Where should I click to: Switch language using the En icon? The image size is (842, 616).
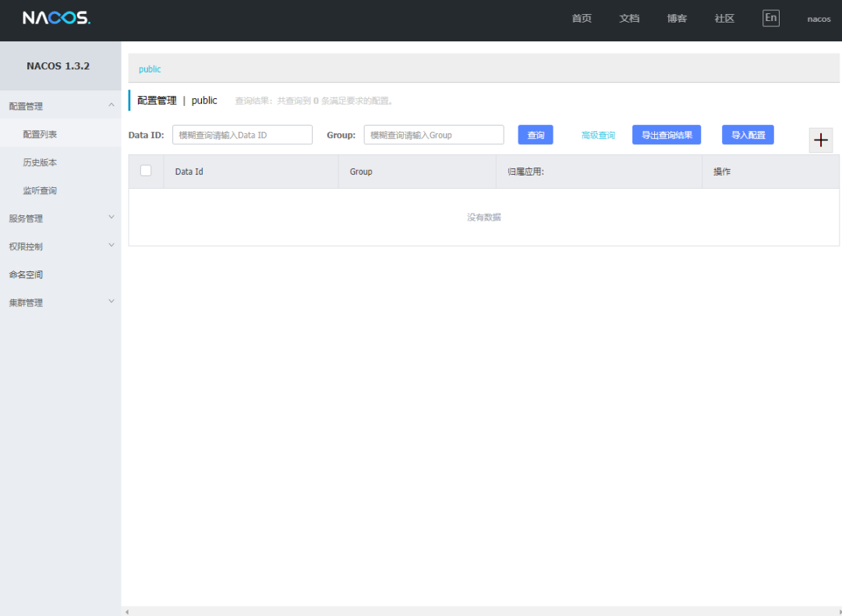pos(770,17)
